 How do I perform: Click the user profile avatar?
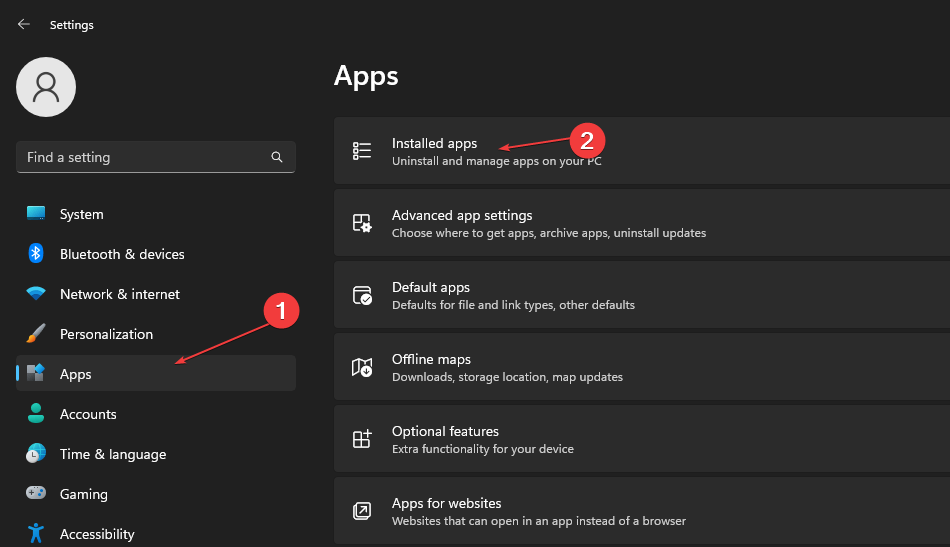[x=46, y=87]
